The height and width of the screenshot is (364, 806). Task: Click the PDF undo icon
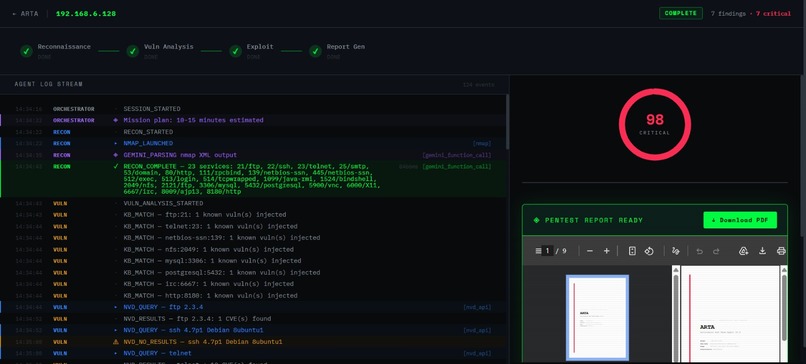click(x=699, y=251)
